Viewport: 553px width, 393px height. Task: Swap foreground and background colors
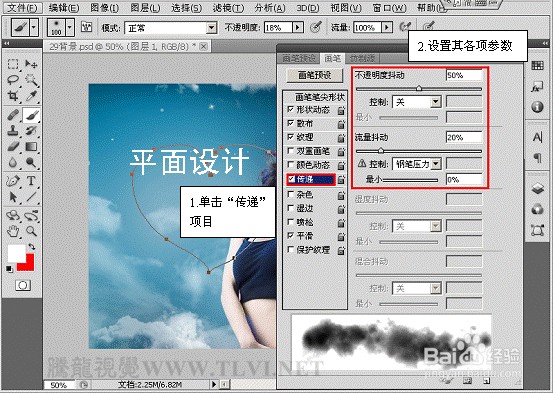tap(32, 247)
